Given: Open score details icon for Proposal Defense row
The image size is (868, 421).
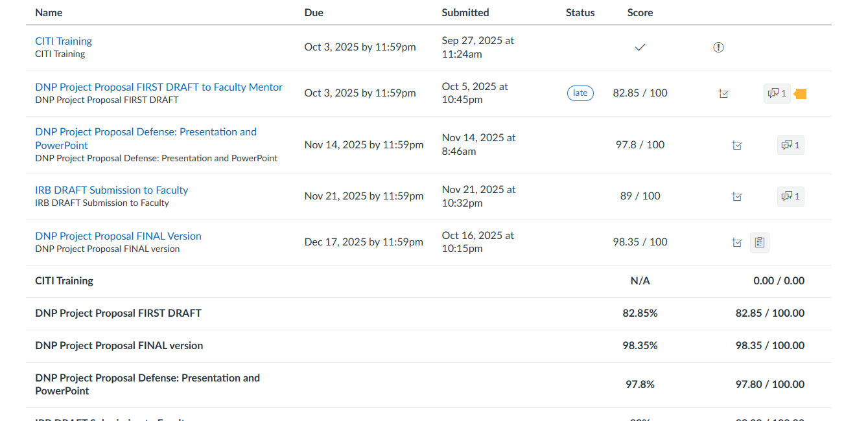Looking at the screenshot, I should pos(736,145).
